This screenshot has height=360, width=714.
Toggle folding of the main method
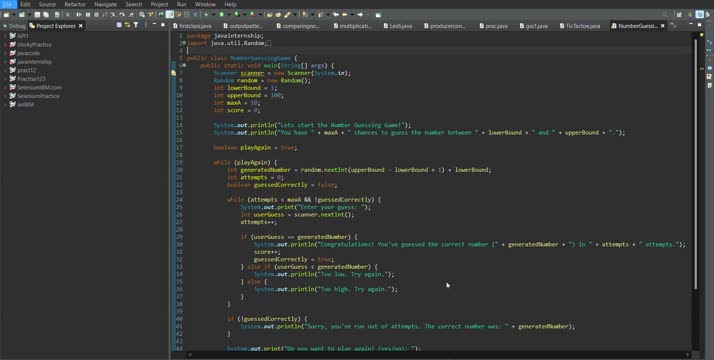coord(184,66)
